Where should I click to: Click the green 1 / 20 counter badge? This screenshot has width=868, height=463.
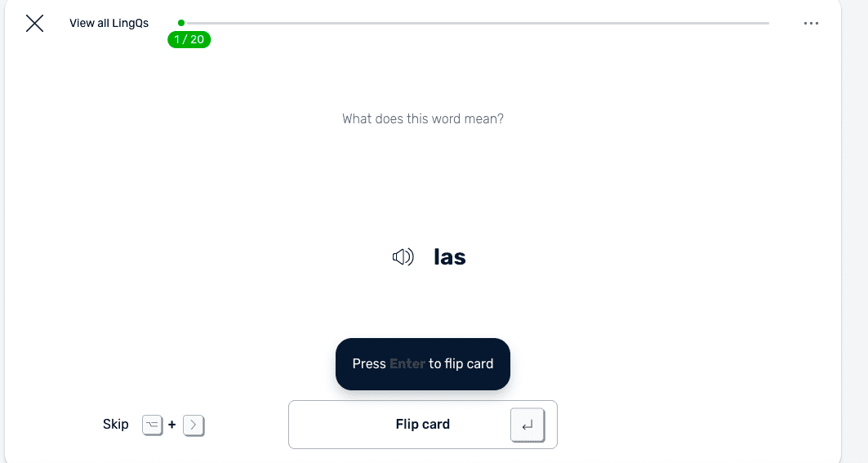click(189, 39)
